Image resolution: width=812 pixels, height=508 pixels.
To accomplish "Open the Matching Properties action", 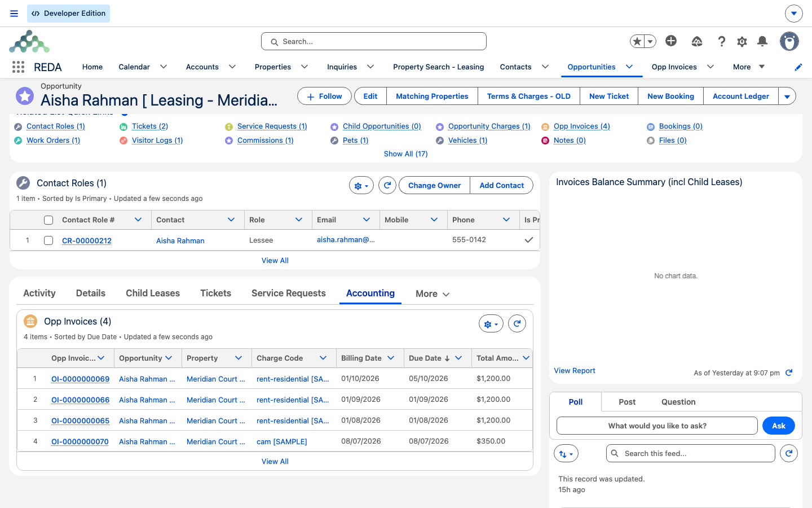I will pyautogui.click(x=432, y=96).
